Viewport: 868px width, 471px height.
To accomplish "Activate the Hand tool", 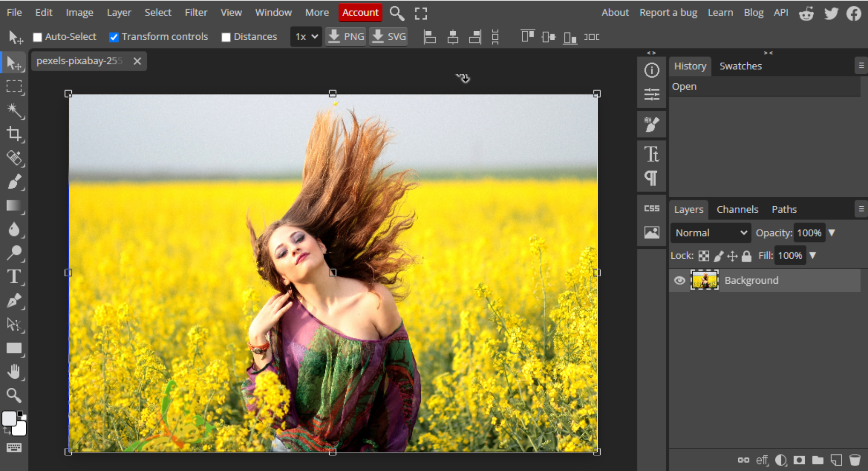I will [x=14, y=372].
